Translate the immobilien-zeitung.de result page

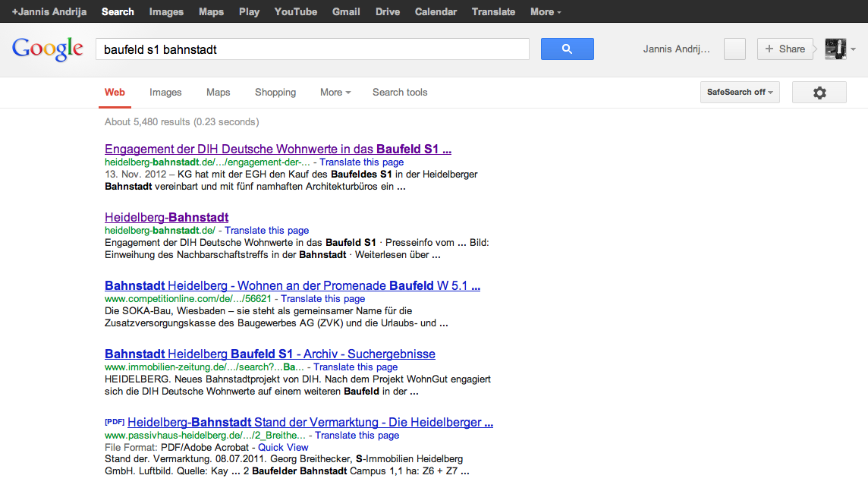coord(355,367)
